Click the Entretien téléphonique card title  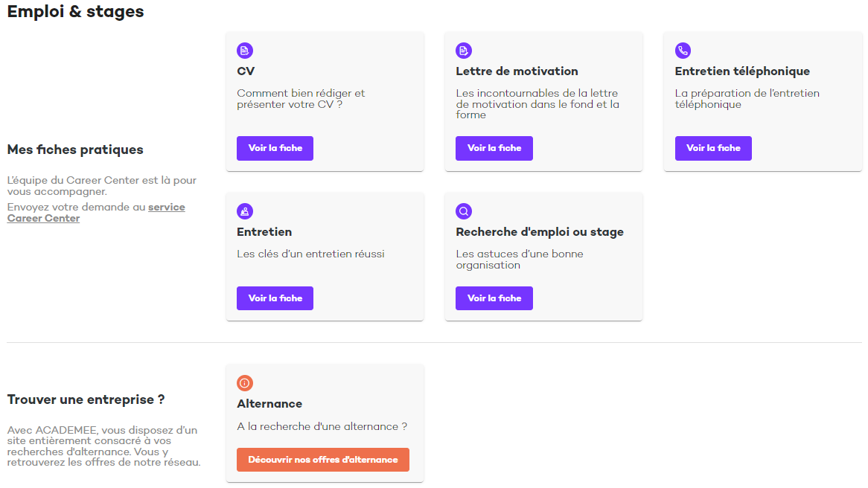741,71
